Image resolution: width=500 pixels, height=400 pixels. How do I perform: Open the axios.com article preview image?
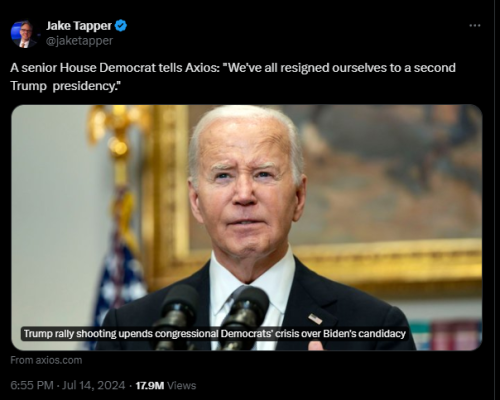[x=247, y=228]
